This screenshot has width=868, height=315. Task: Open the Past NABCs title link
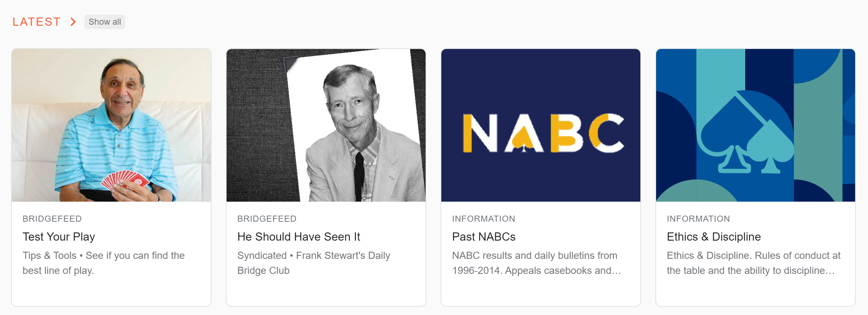(484, 237)
